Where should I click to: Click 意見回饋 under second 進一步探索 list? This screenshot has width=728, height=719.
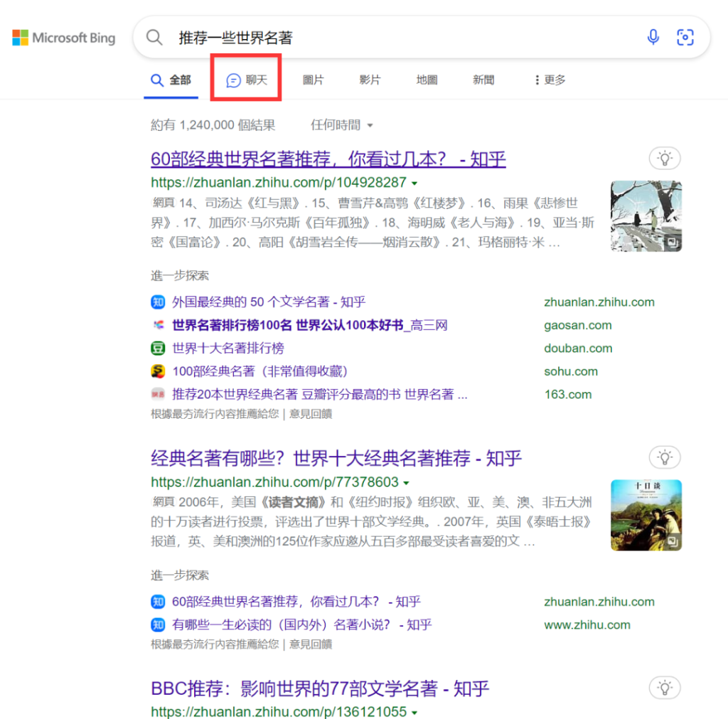click(x=311, y=644)
